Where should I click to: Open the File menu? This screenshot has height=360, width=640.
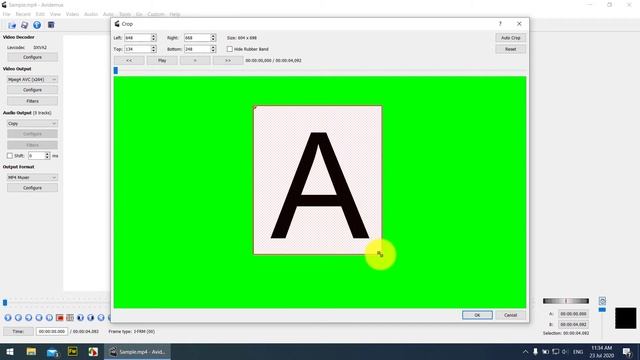(6, 14)
